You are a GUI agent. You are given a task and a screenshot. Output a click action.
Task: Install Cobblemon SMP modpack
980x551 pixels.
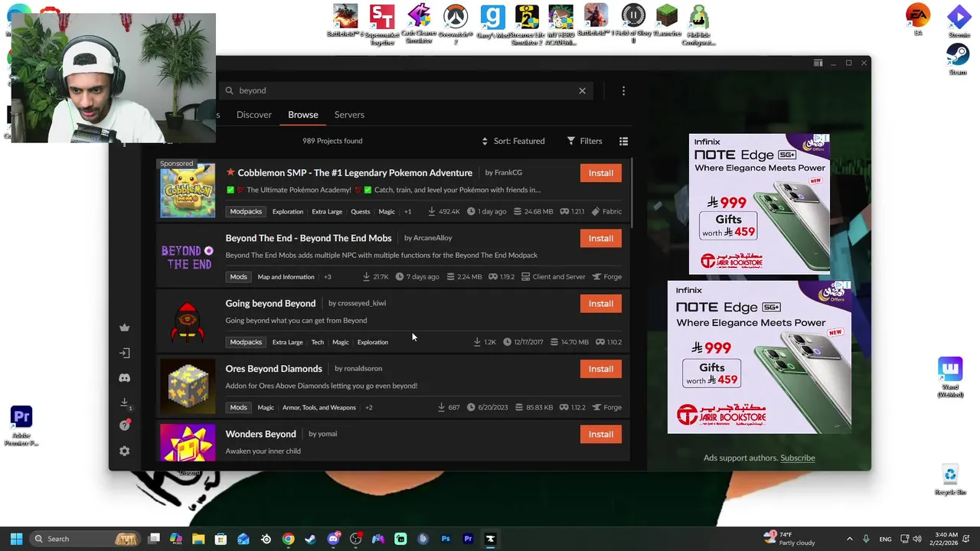(x=601, y=173)
